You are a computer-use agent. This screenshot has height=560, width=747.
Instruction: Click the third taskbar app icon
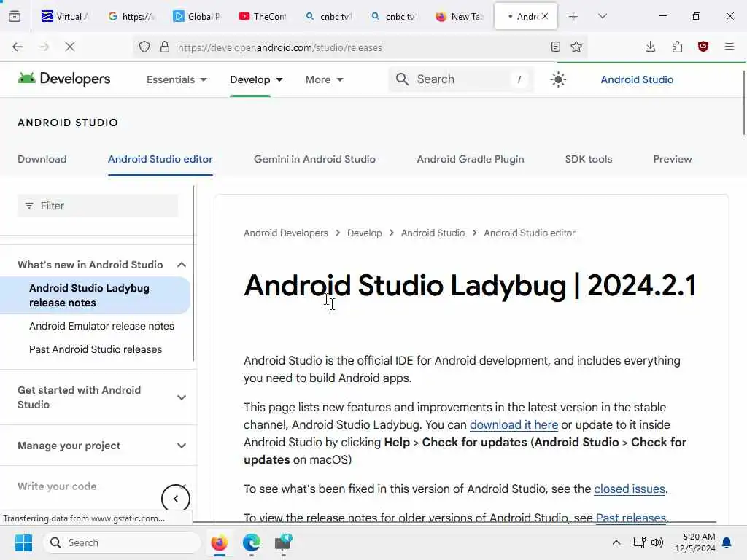tap(284, 542)
